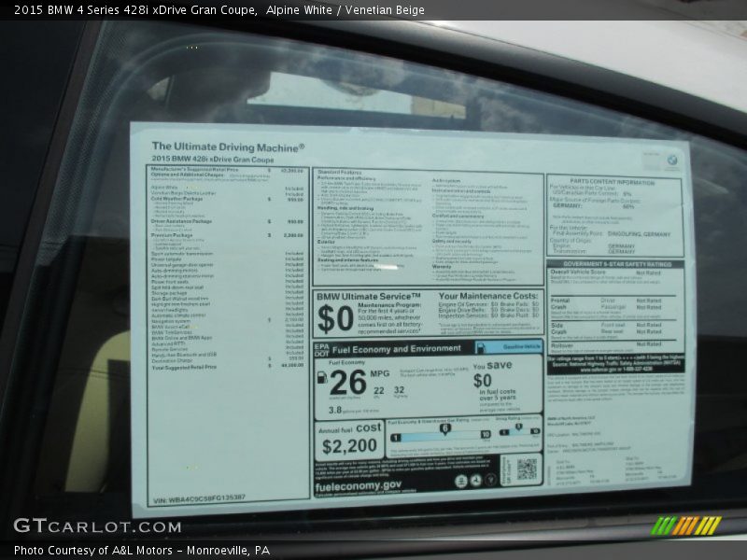747x560 pixels.
Task: Click the GTCarLot.com watermark logo
Action: (96, 525)
